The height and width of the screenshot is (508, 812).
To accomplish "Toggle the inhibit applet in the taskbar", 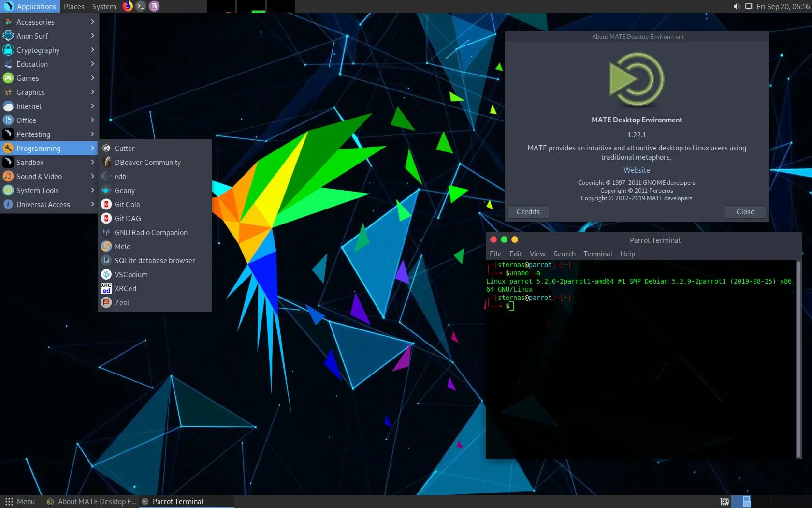I will coord(724,502).
